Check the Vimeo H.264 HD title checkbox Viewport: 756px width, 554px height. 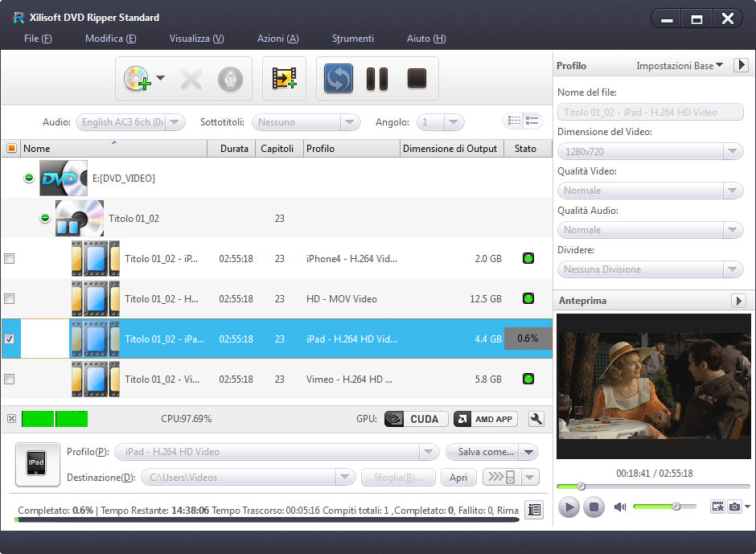(9, 379)
